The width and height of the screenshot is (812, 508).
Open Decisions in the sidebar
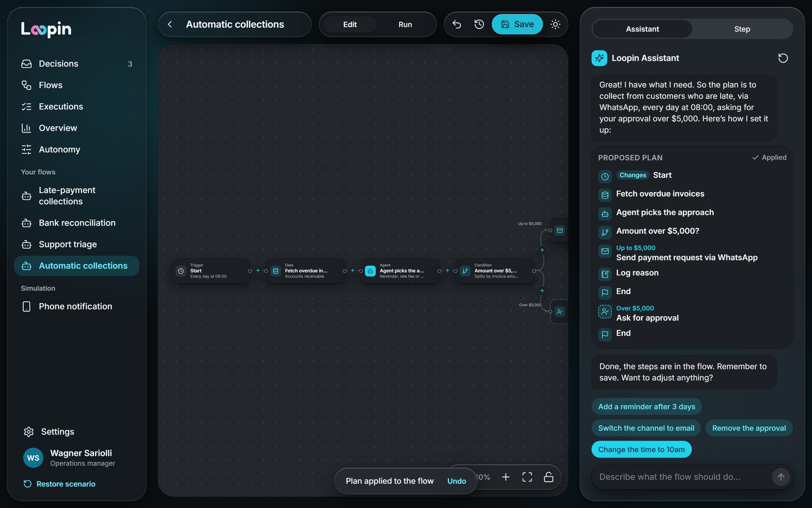tap(77, 63)
